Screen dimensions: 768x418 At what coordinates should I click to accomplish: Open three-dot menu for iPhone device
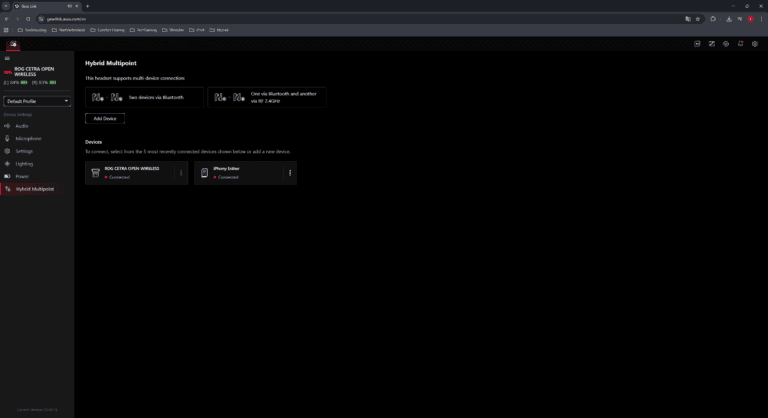click(x=290, y=173)
